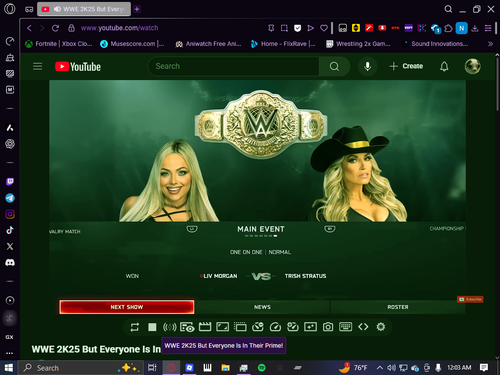Image resolution: width=500 pixels, height=375 pixels.
Task: Open the YouTube account avatar
Action: 473,66
